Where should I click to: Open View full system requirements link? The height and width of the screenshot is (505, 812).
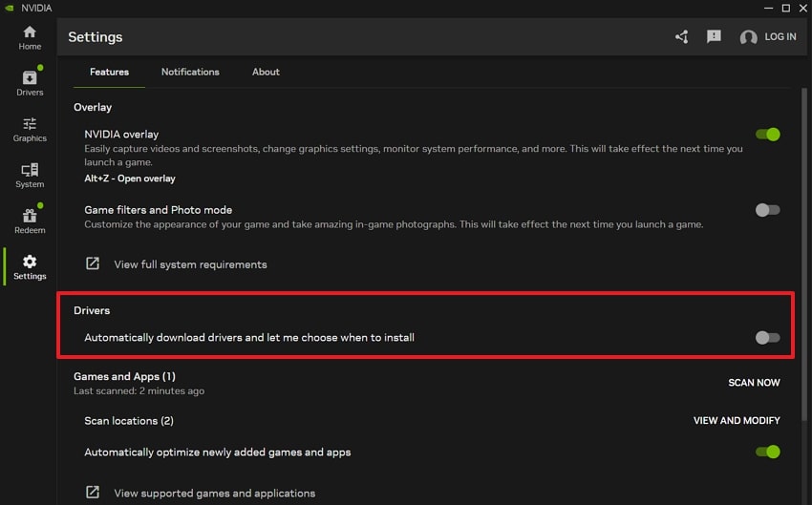point(190,264)
